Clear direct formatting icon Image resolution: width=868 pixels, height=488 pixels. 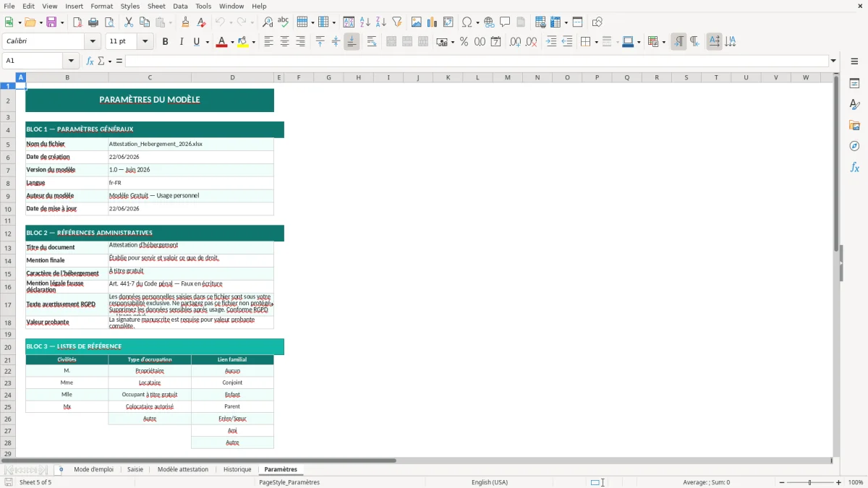coord(202,22)
